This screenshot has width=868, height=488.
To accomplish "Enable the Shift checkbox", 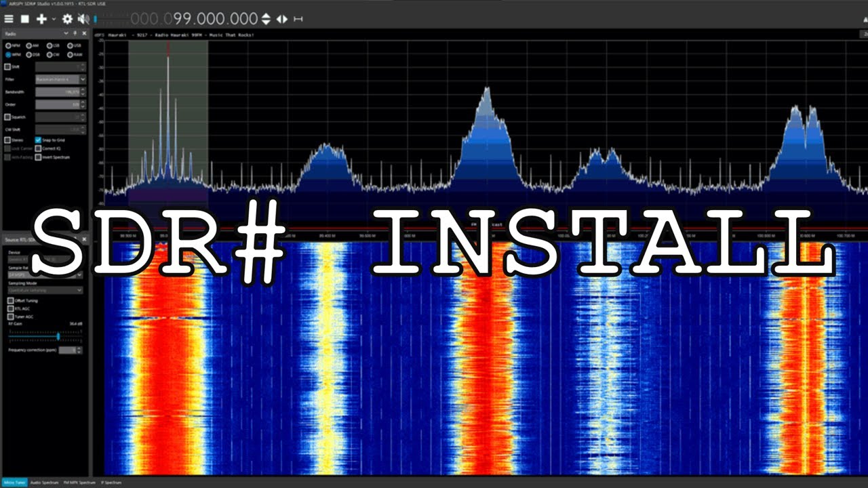I will click(x=7, y=66).
